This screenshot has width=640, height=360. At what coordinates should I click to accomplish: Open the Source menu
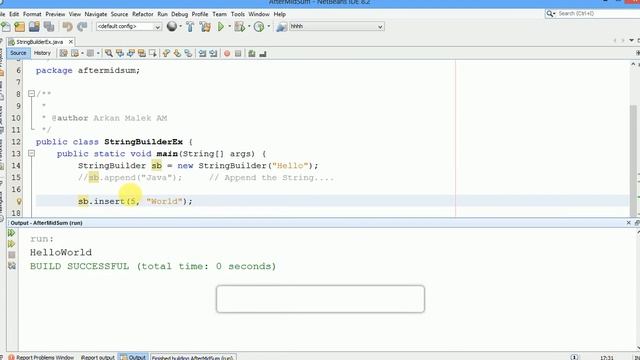click(x=119, y=14)
